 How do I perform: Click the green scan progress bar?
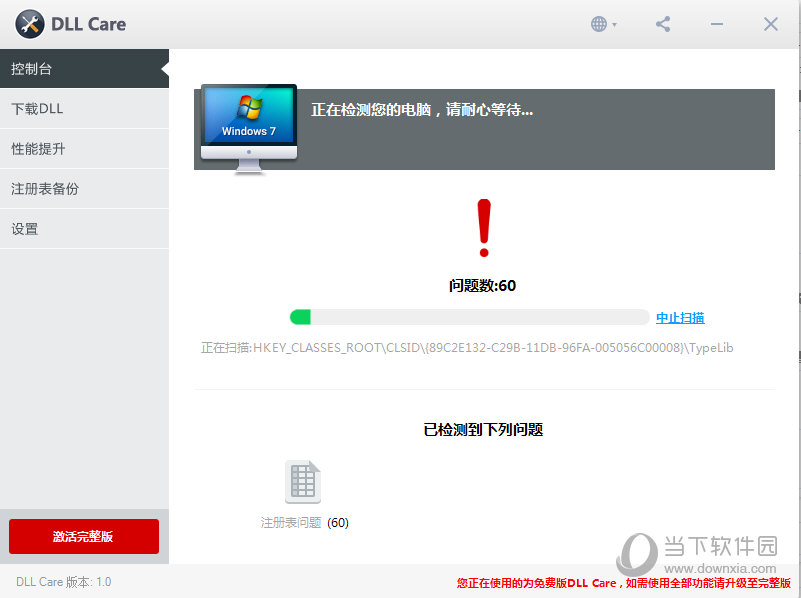(x=469, y=317)
